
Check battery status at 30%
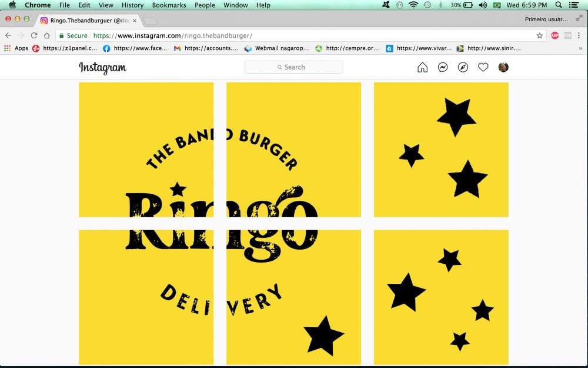462,5
